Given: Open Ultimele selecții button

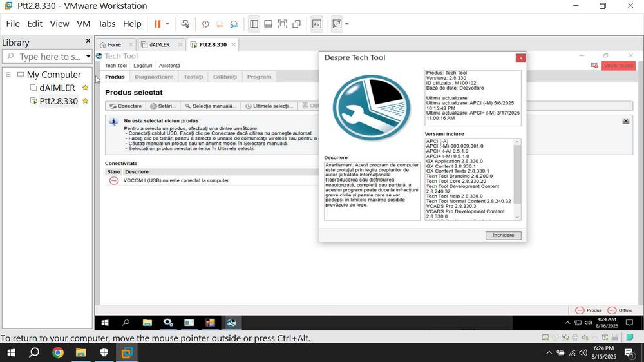Looking at the screenshot, I should tap(269, 106).
